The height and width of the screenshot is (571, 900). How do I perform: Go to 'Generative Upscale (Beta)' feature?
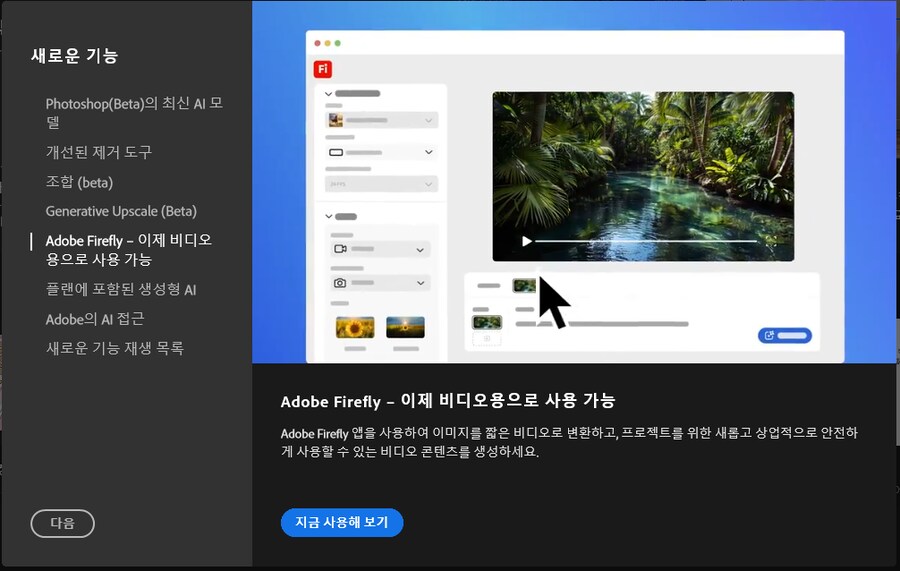[120, 211]
